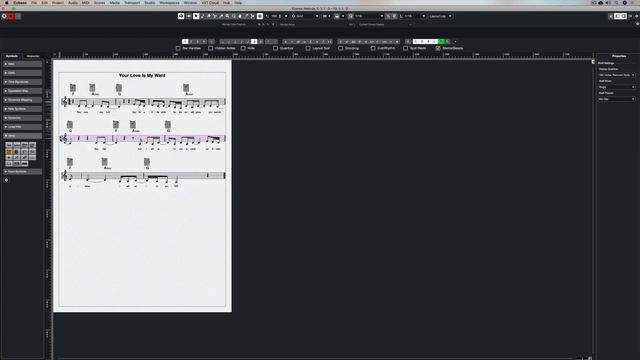This screenshot has height=360, width=640.
Task: Switch to the Symbols tab
Action: [x=12, y=56]
